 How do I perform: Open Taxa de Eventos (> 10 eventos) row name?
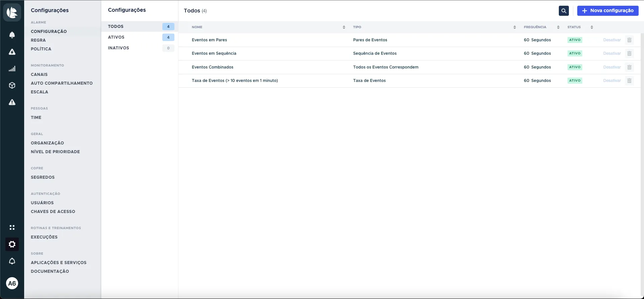click(235, 81)
